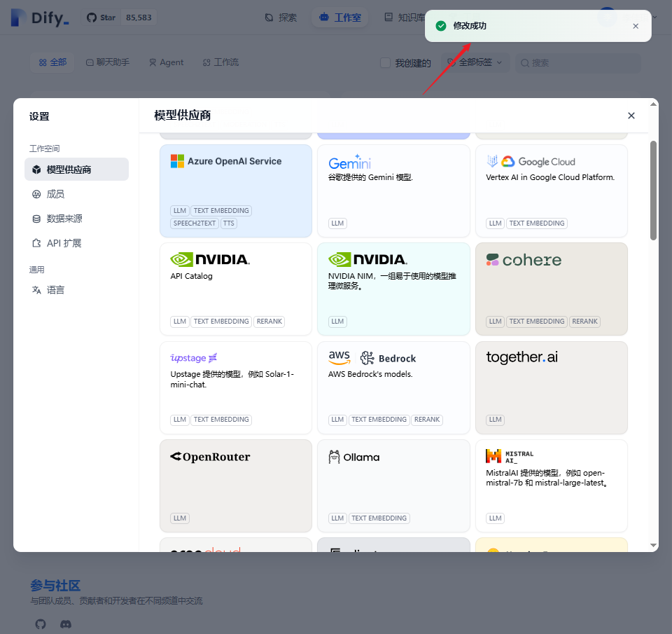The image size is (672, 634).
Task: Select the Agent filter tab
Action: (x=167, y=62)
